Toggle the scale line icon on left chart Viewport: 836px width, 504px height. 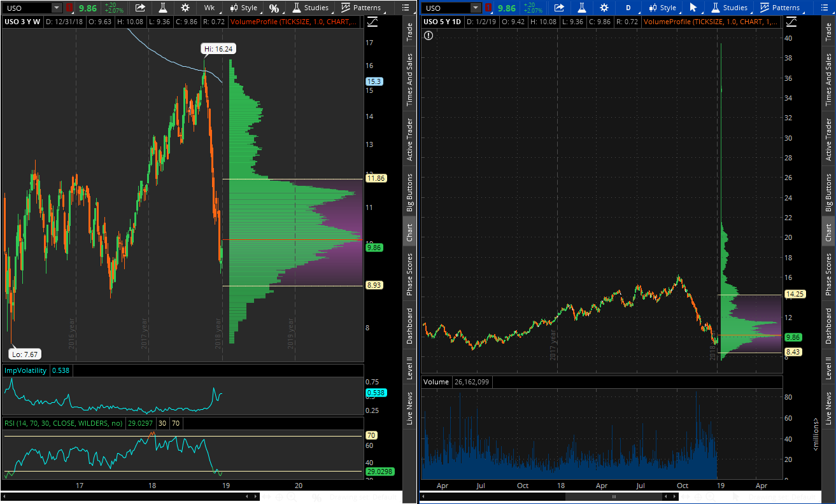[372, 21]
